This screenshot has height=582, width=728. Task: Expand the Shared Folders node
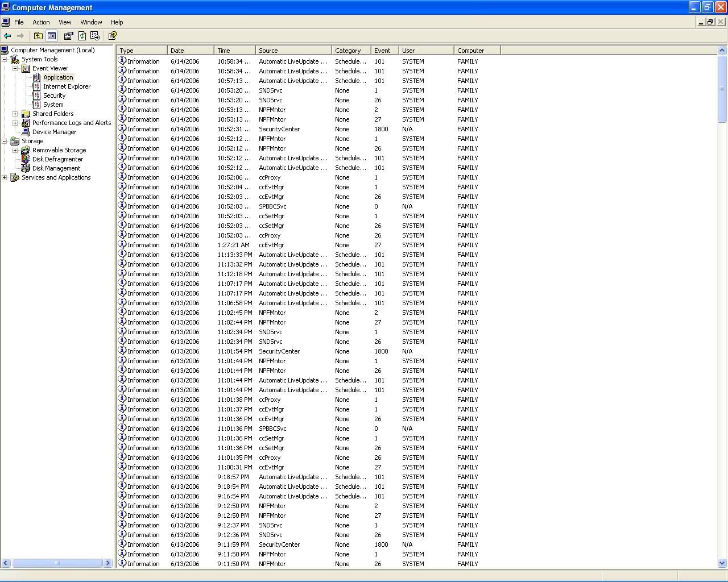pyautogui.click(x=15, y=114)
